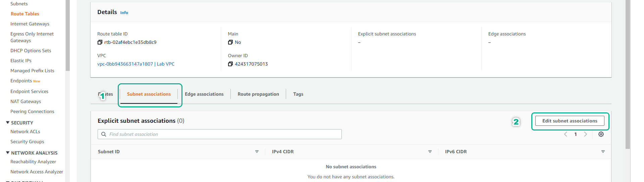Collapse the NETWORK ANALYSIS section
The image size is (644, 182).
8,153
